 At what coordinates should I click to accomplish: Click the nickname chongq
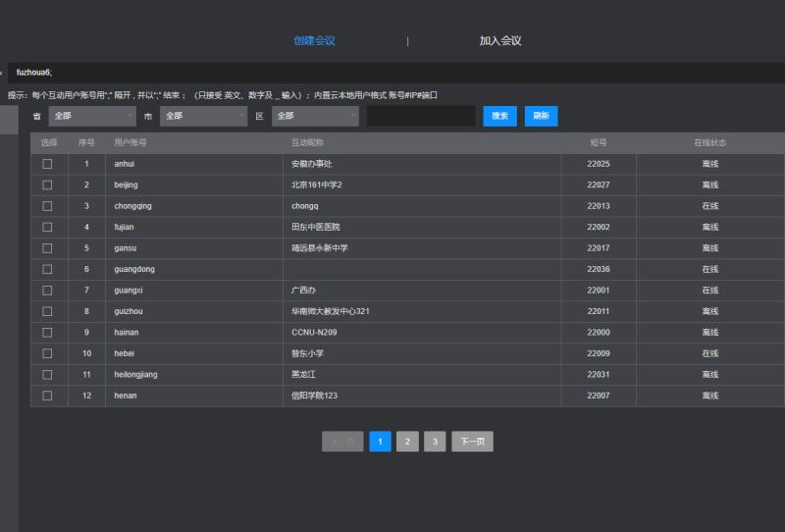[x=305, y=206]
